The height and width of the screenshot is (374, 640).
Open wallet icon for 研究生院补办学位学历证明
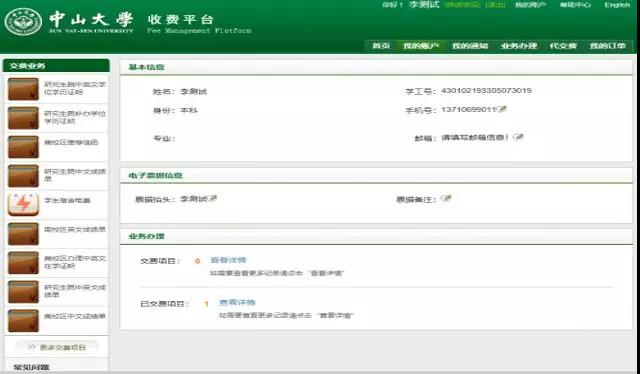pyautogui.click(x=23, y=118)
